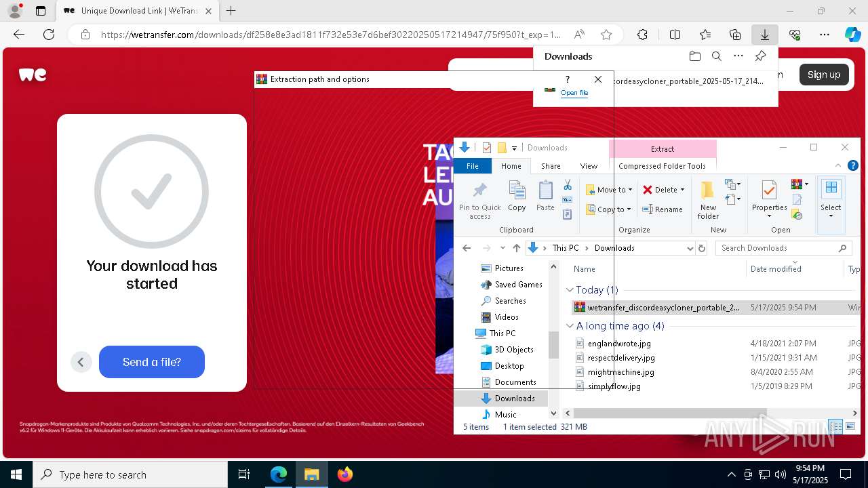Screen dimensions: 868x488
Task: Click the pink Extract contextual tab
Action: [x=663, y=148]
